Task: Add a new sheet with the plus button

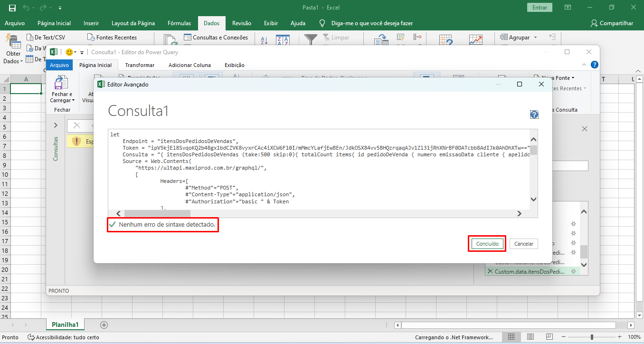Action: (104, 325)
